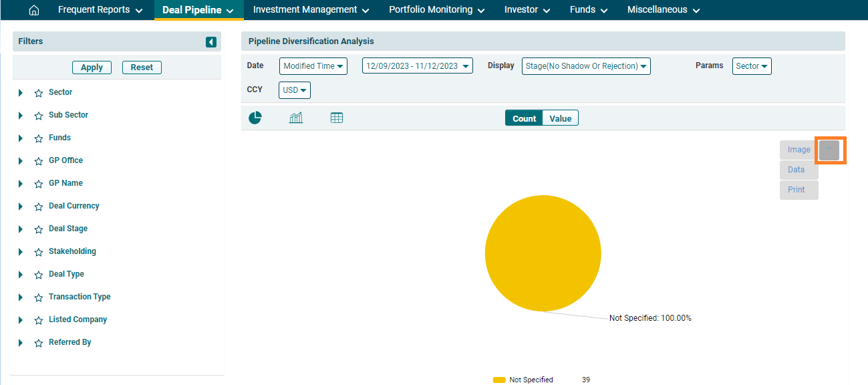Collapse the Filters panel arrow icon
The height and width of the screenshot is (385, 868).
[211, 42]
